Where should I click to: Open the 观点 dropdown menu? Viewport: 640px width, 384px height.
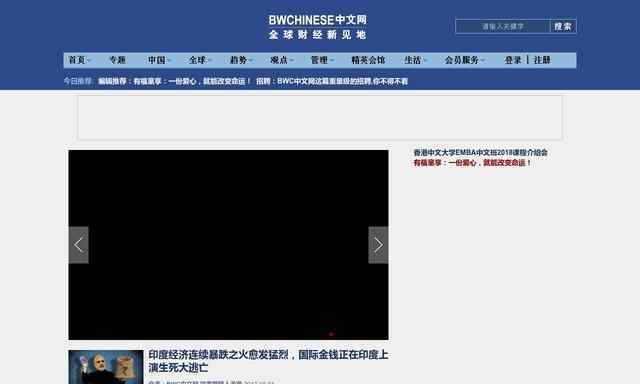click(x=281, y=60)
